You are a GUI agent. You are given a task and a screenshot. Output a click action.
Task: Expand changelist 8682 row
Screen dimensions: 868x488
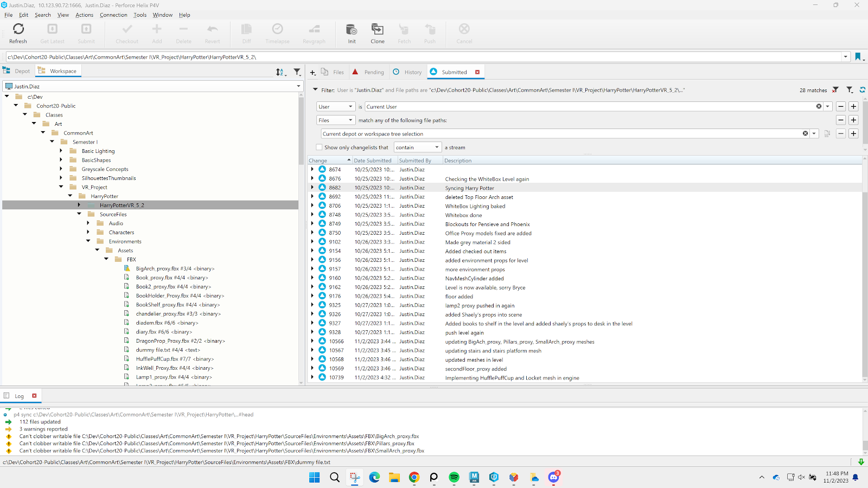pyautogui.click(x=312, y=188)
